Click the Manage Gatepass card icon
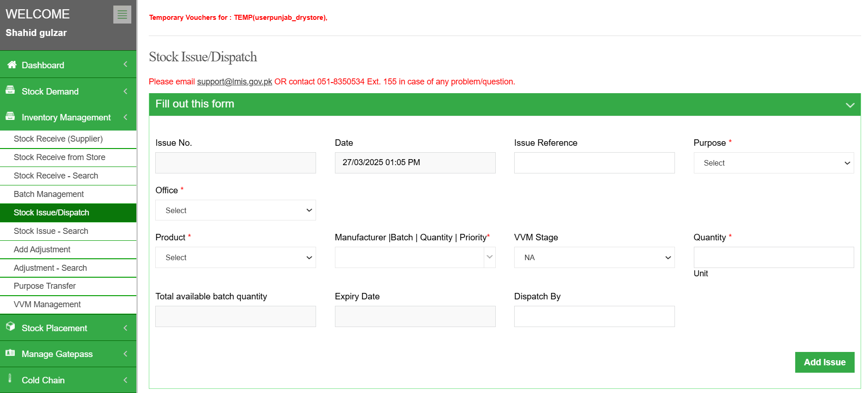Image resolution: width=868 pixels, height=393 pixels. (x=10, y=353)
